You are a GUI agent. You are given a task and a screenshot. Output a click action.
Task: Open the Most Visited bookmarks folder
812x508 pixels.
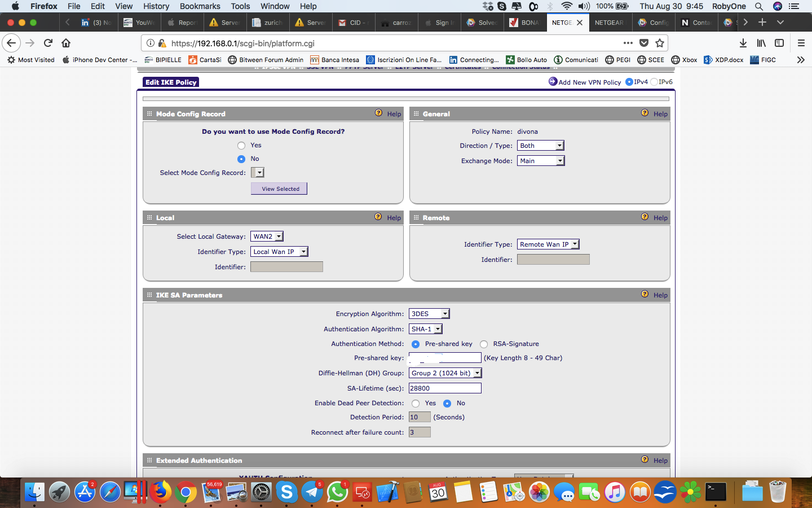pyautogui.click(x=31, y=60)
